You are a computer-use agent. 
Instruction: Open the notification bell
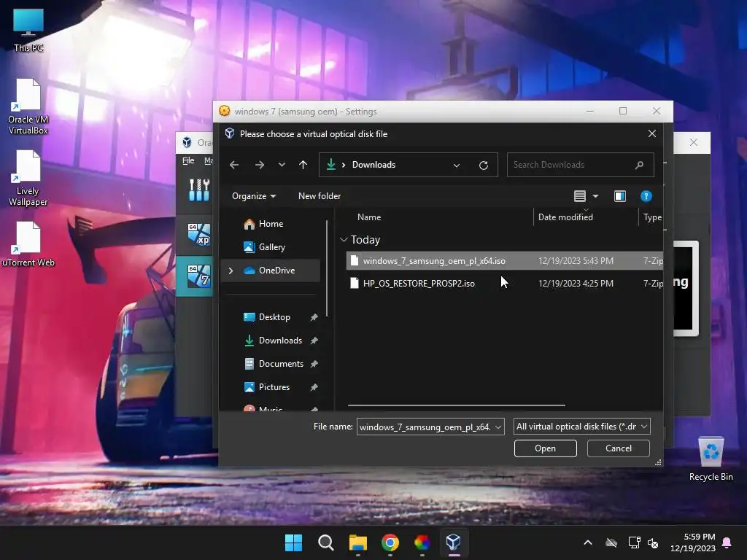pos(727,542)
